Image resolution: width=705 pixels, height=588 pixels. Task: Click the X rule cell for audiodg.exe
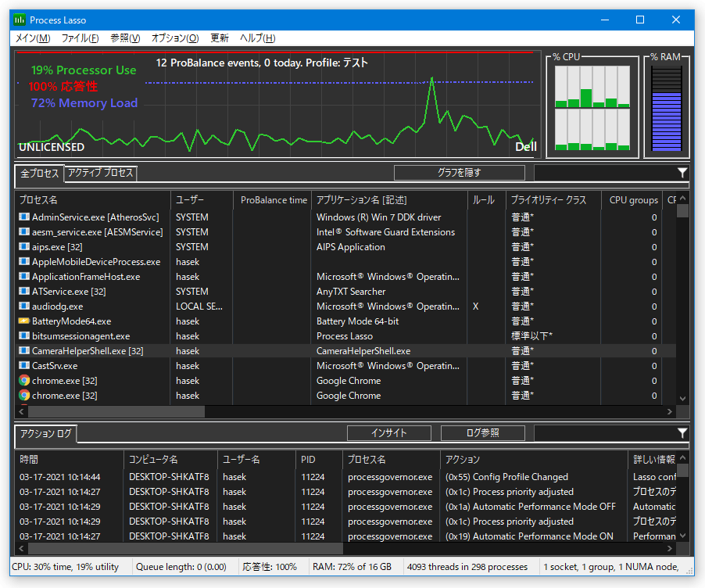(475, 307)
